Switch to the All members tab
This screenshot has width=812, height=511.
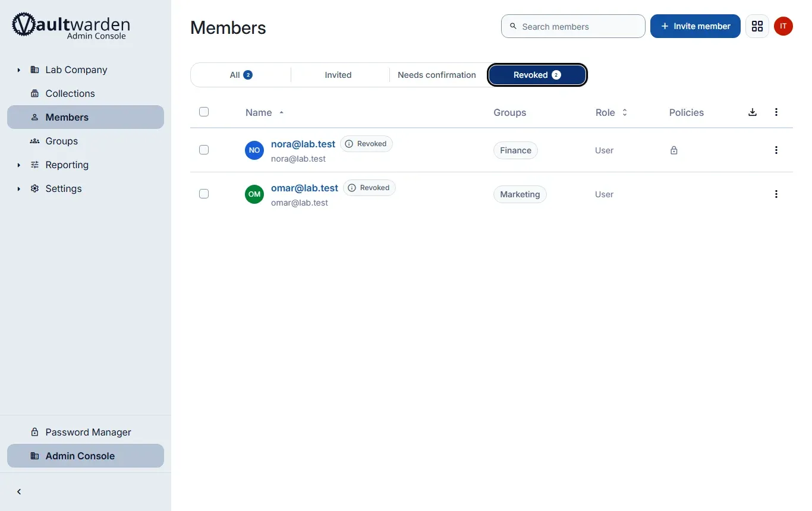(241, 75)
